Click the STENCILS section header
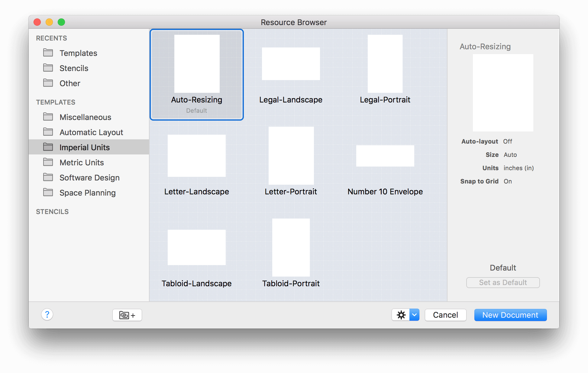Screen dimensions: 588x373 pos(52,212)
